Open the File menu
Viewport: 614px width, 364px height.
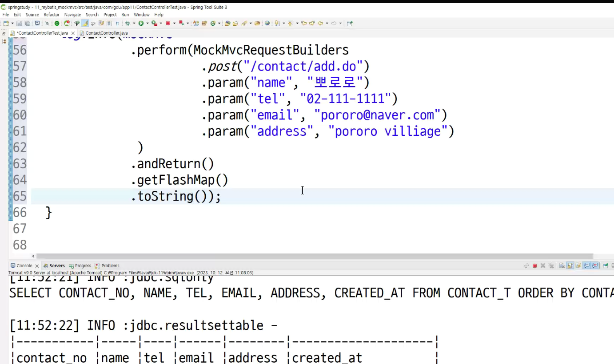6,15
